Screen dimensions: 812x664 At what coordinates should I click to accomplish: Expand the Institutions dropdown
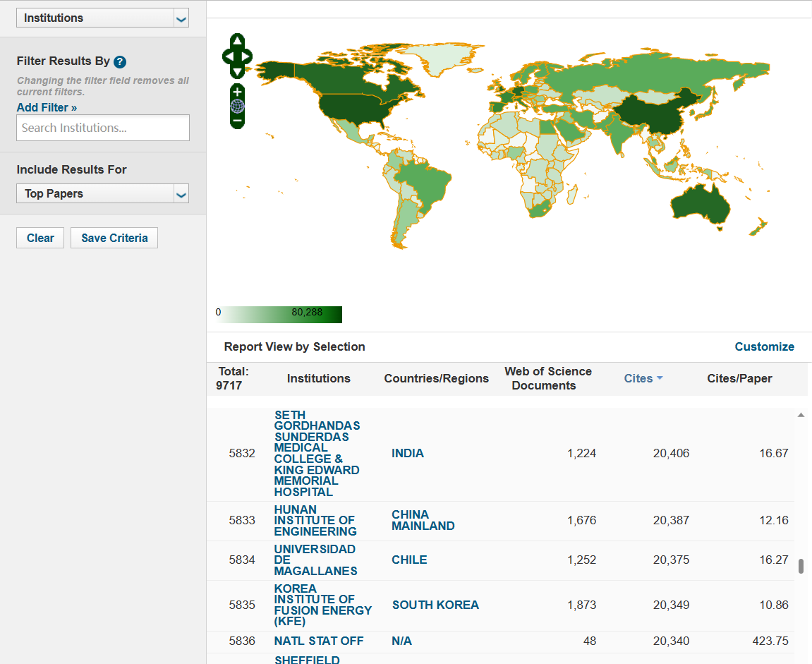181,18
